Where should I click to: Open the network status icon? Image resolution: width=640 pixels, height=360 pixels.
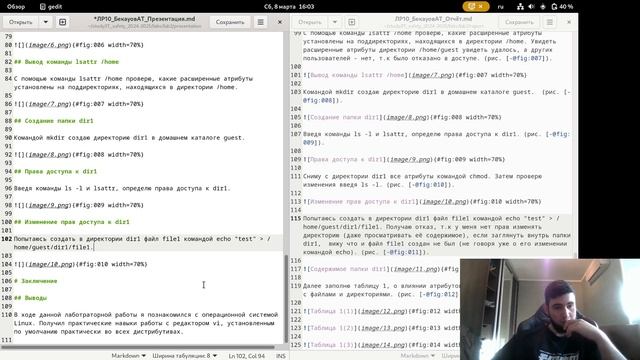[520, 7]
